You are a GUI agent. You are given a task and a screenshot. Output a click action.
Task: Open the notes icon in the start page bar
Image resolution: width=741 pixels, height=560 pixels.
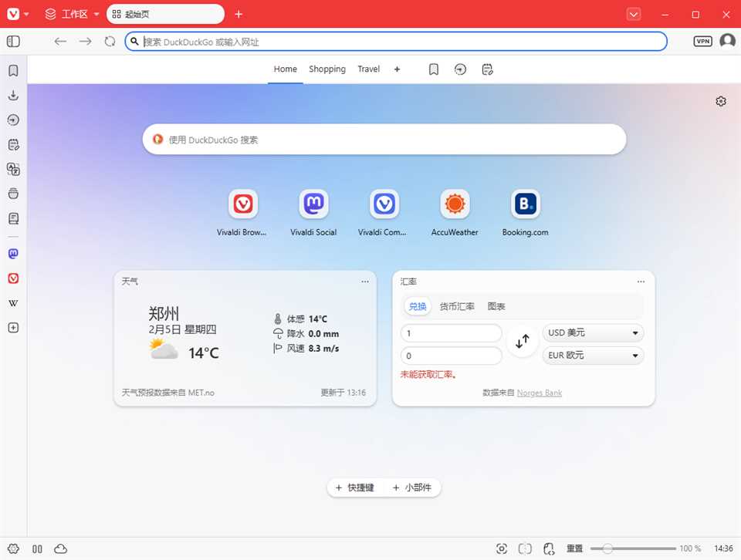(487, 69)
